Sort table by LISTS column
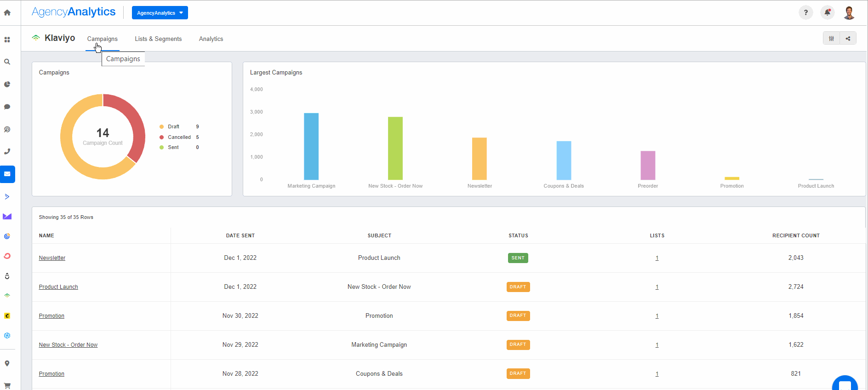Screen dimensions: 868x390 657,235
